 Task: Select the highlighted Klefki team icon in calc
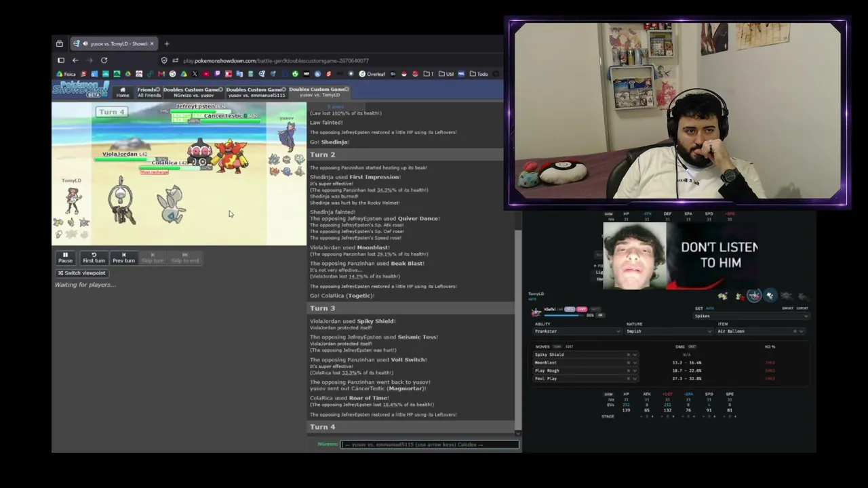click(754, 296)
